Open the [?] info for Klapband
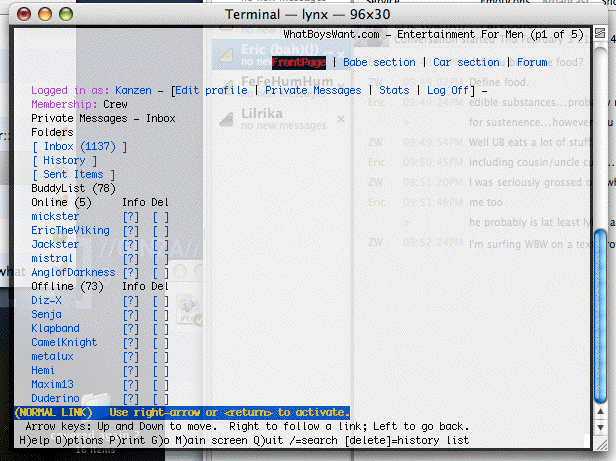The width and height of the screenshot is (616, 461). pyautogui.click(x=130, y=328)
